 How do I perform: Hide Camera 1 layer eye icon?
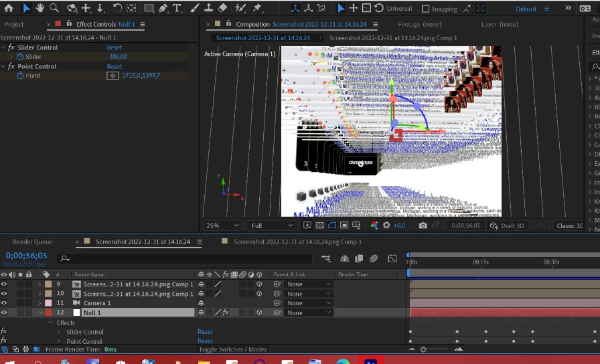(x=4, y=303)
